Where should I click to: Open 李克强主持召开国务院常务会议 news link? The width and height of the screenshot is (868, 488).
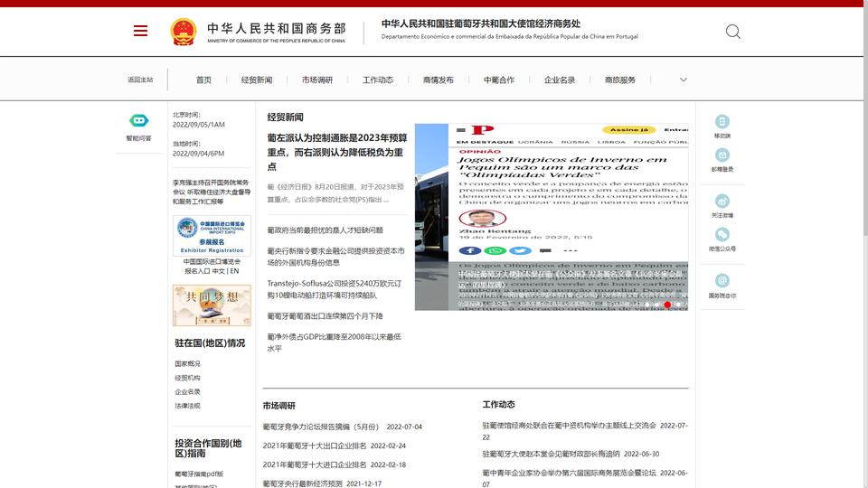point(212,192)
